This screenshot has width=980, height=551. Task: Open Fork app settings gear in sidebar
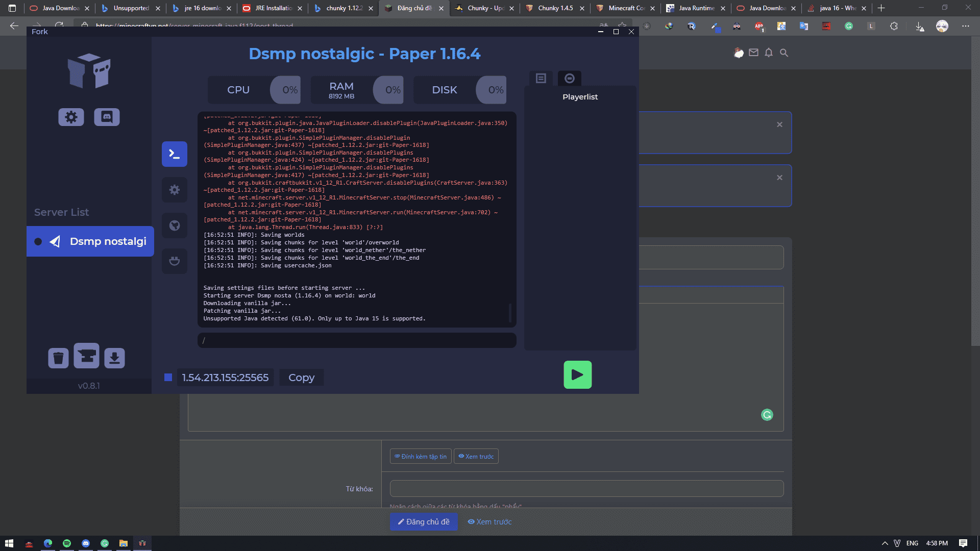[71, 117]
